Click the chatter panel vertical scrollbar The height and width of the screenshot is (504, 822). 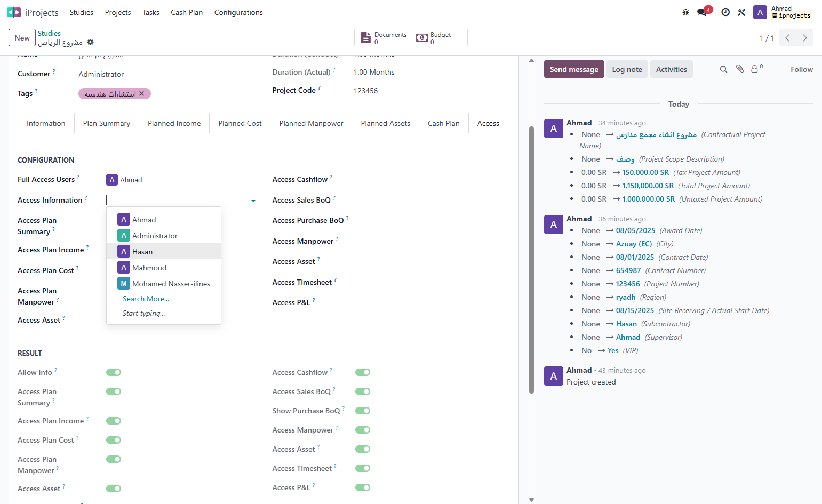(531, 260)
